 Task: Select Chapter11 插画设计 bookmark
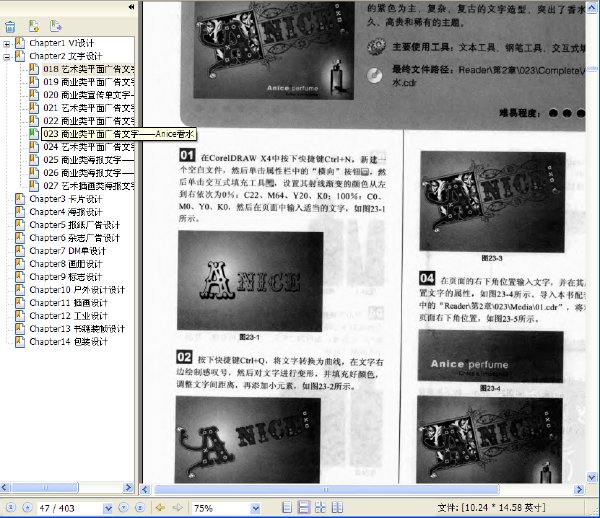68,303
